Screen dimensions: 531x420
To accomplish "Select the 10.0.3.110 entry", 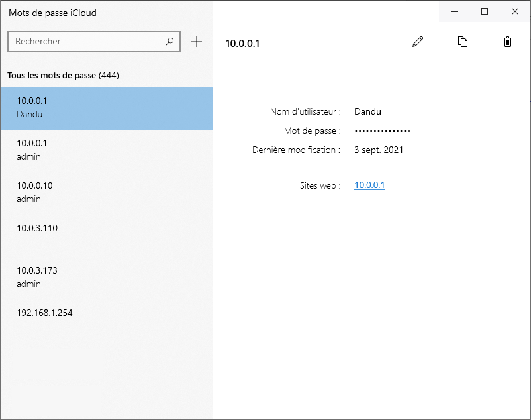I will (x=107, y=235).
